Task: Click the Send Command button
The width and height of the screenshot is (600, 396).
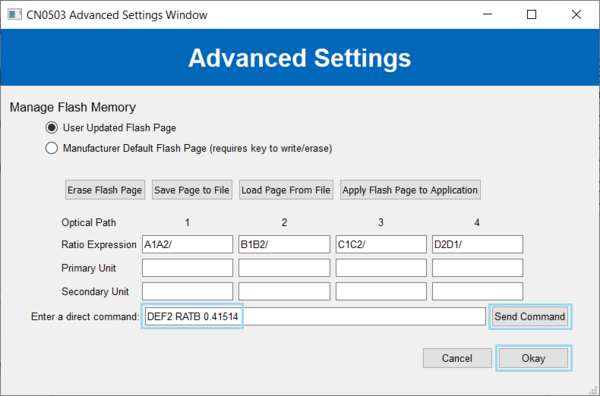Action: (x=530, y=316)
